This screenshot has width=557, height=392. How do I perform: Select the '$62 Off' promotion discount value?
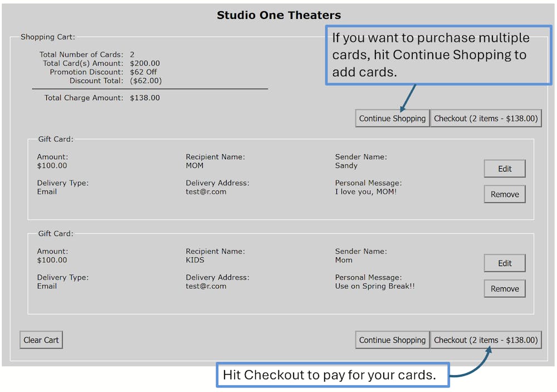point(143,72)
